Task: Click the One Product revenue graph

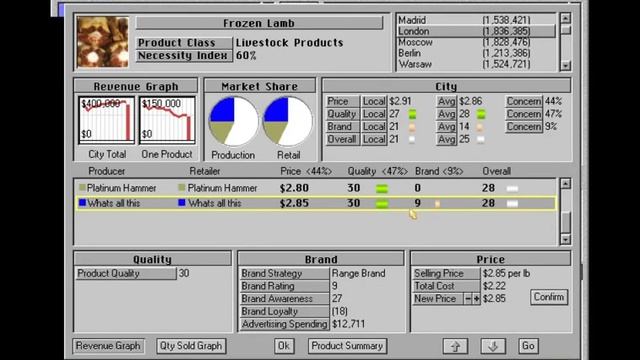Action: (167, 120)
